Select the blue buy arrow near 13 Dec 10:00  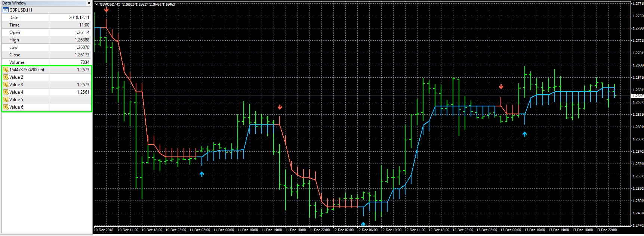(x=525, y=134)
